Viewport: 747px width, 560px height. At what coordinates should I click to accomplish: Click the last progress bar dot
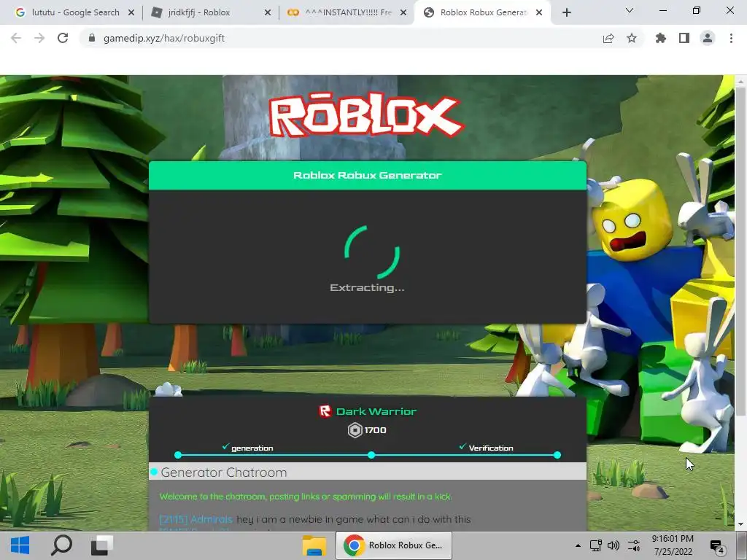coord(557,455)
